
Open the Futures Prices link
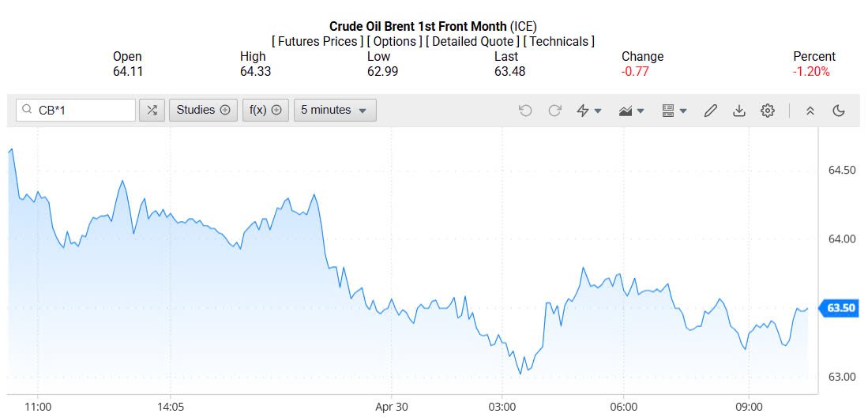click(318, 41)
